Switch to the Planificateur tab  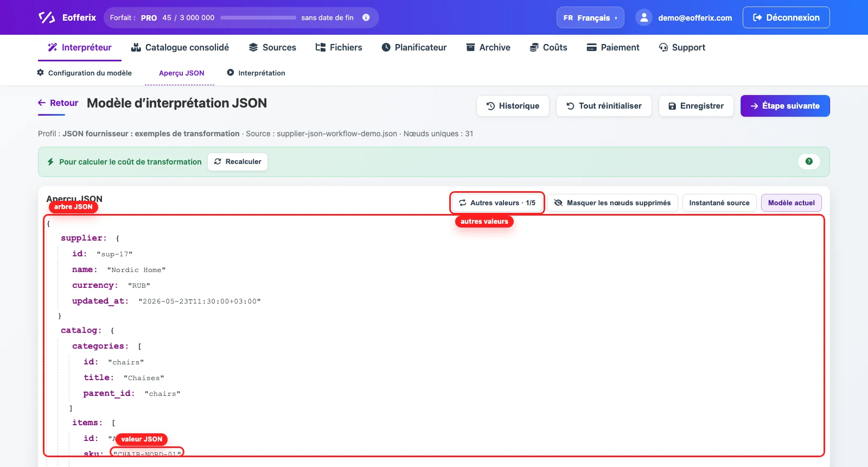[x=414, y=47]
